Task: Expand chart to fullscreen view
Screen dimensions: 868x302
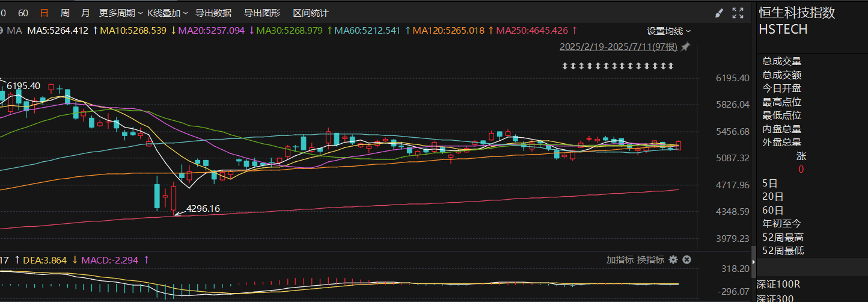Action: pyautogui.click(x=738, y=13)
